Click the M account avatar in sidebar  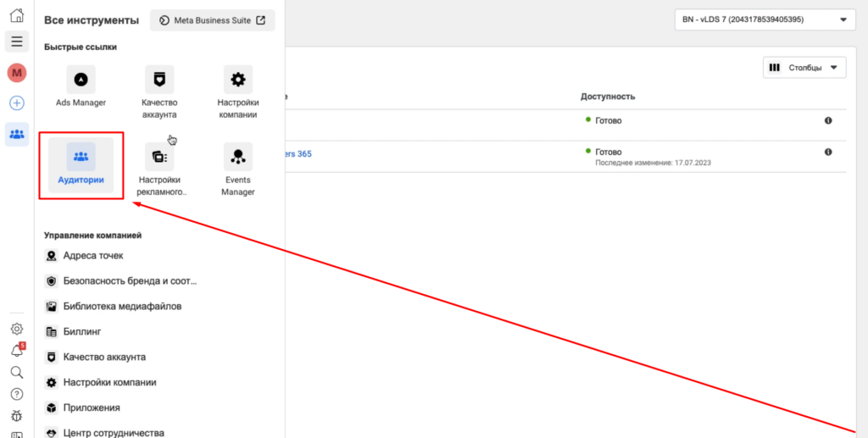point(16,73)
